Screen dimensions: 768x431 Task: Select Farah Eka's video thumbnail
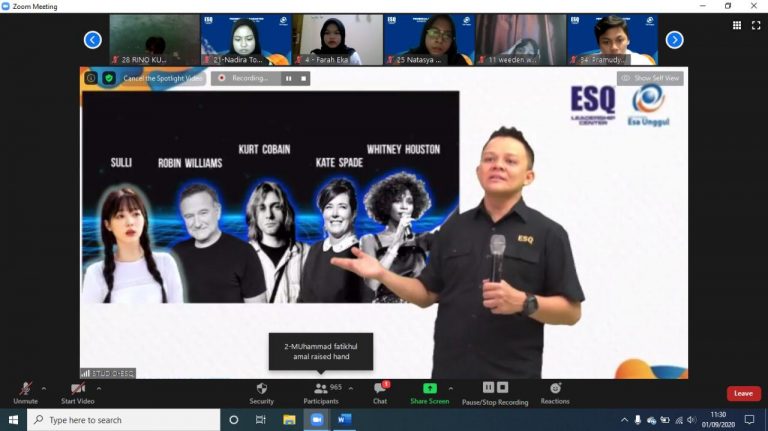335,40
